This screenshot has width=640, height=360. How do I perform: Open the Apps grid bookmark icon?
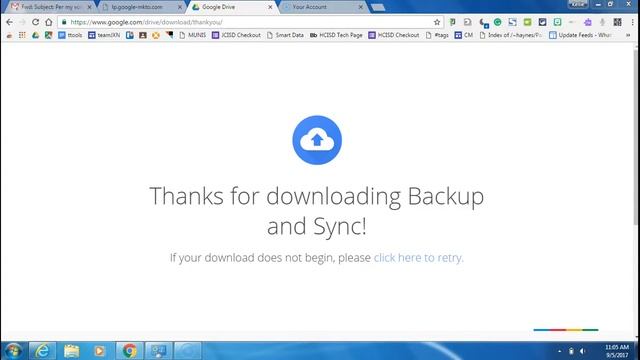point(22,35)
